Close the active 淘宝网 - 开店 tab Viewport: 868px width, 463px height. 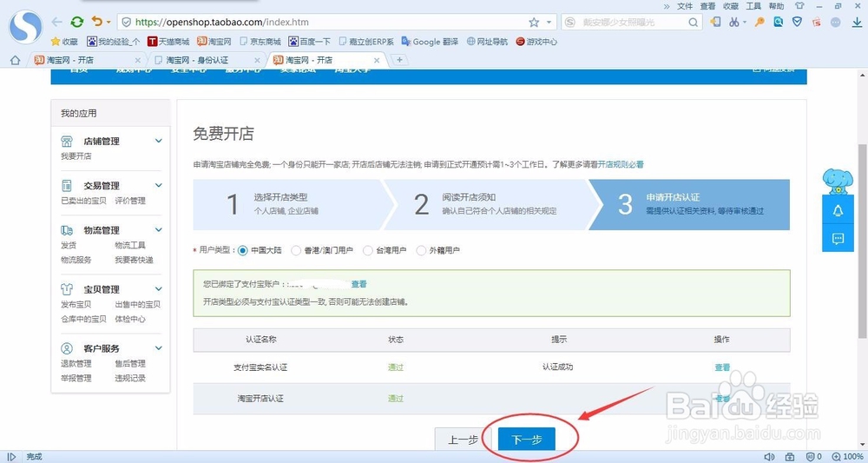[377, 60]
